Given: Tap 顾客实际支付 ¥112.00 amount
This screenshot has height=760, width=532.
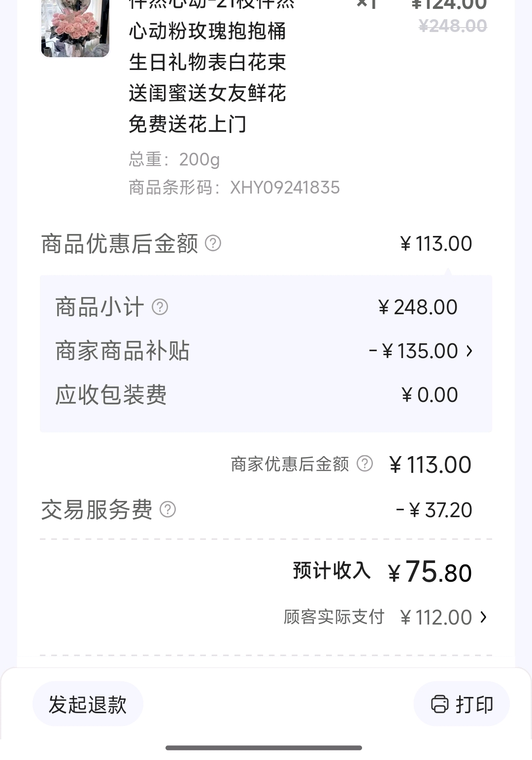Looking at the screenshot, I should point(436,618).
